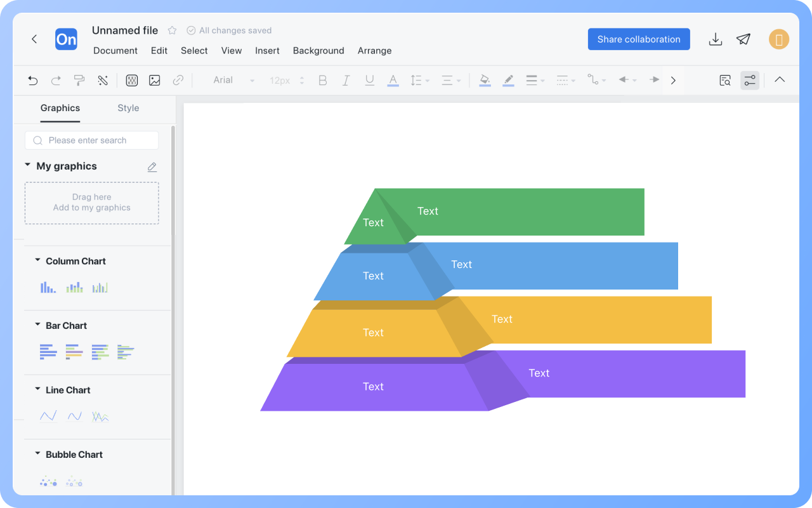
Task: Open the font color picker
Action: (x=393, y=80)
